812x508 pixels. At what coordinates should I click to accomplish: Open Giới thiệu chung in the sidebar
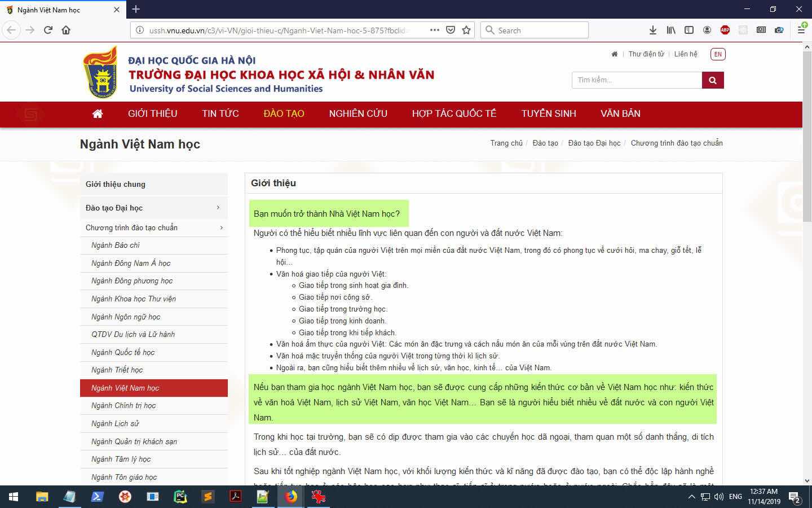154,184
